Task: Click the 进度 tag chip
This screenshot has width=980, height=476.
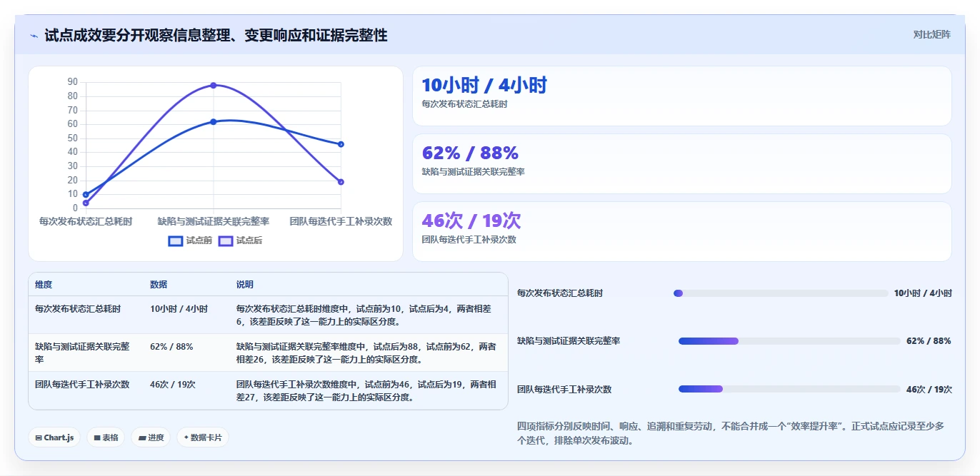Action: pyautogui.click(x=151, y=437)
